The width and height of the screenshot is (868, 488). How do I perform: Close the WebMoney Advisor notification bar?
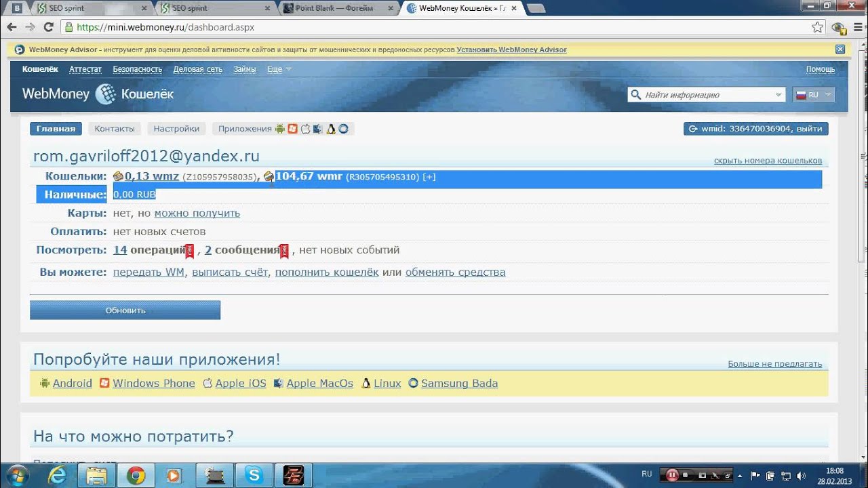(x=840, y=49)
